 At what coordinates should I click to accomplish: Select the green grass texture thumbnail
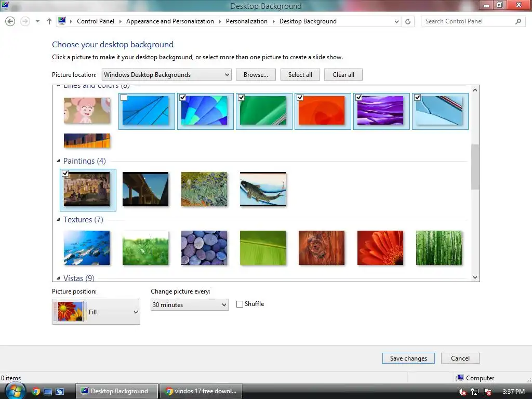(145, 248)
